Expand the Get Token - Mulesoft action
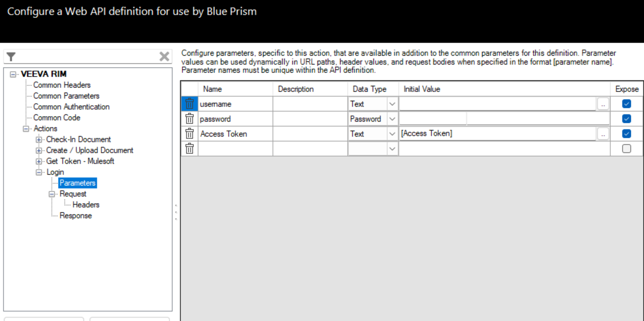The image size is (644, 321). pyautogui.click(x=39, y=161)
